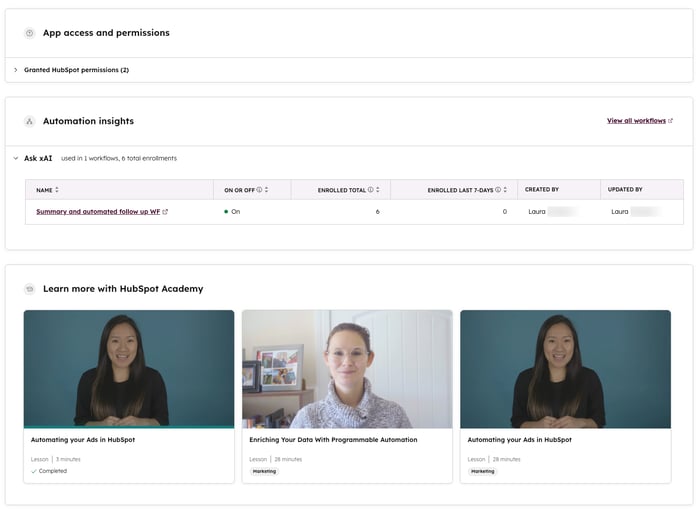Click the 'Lesson | 3 minutes' text on first card
Viewport: 700px width, 511px height.
coord(55,460)
